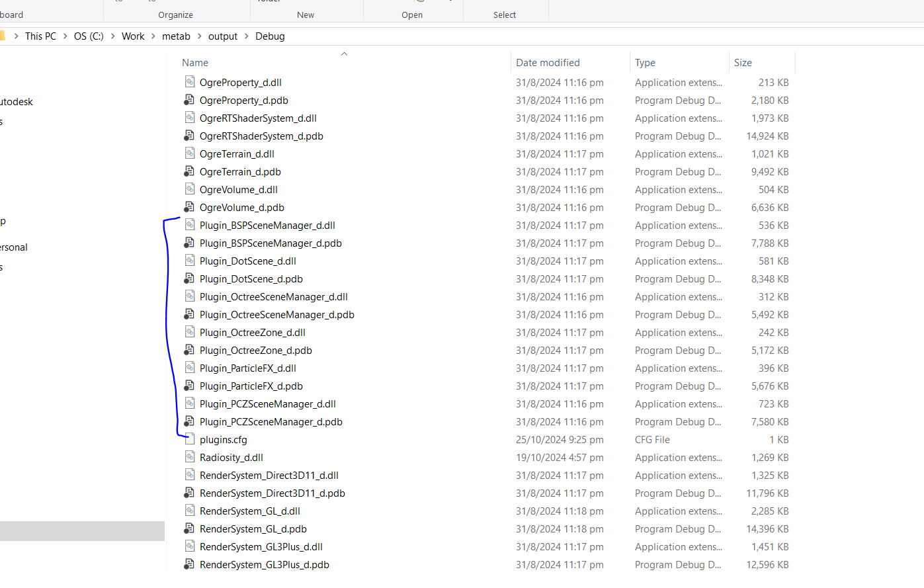The height and width of the screenshot is (588, 924).
Task: Click the Plugin_BSPSceneManager_d.pdb file icon
Action: pos(189,243)
